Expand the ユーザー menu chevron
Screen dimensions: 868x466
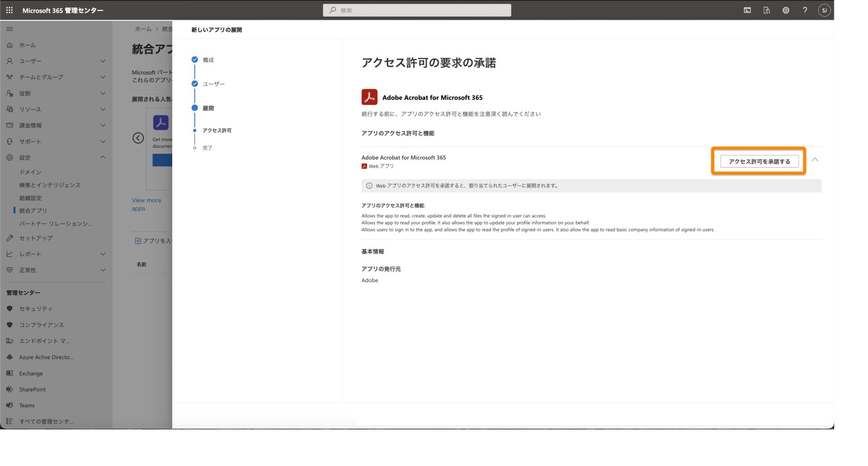pos(103,61)
